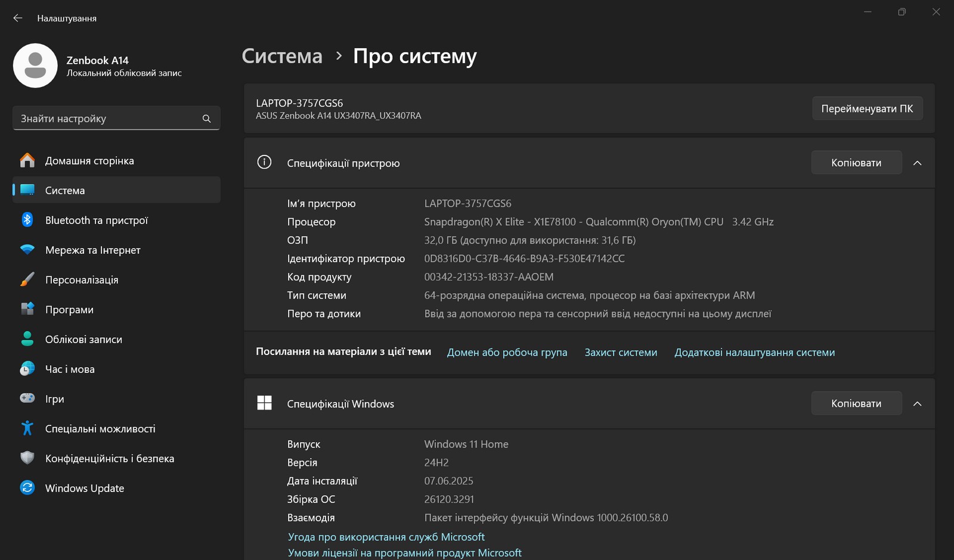Click the device specifications info icon
This screenshot has width=954, height=560.
point(264,163)
